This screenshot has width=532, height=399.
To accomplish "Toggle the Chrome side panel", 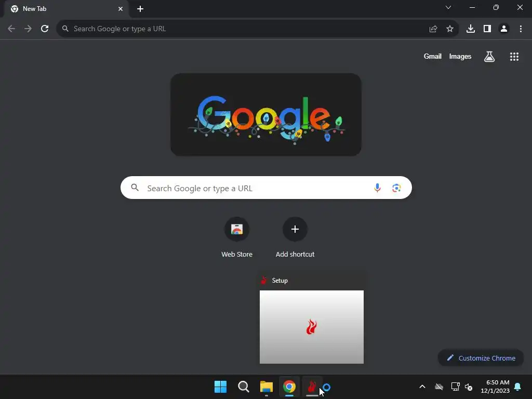I will click(x=487, y=29).
